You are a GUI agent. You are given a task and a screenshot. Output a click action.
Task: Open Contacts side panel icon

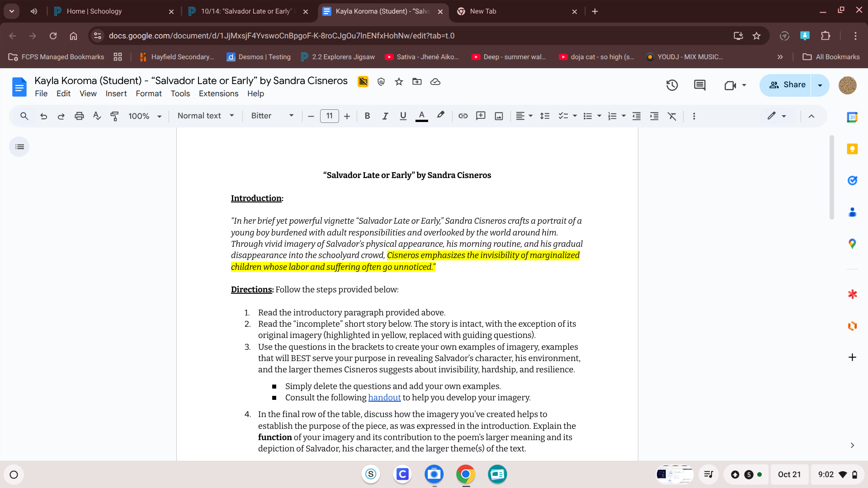(852, 212)
